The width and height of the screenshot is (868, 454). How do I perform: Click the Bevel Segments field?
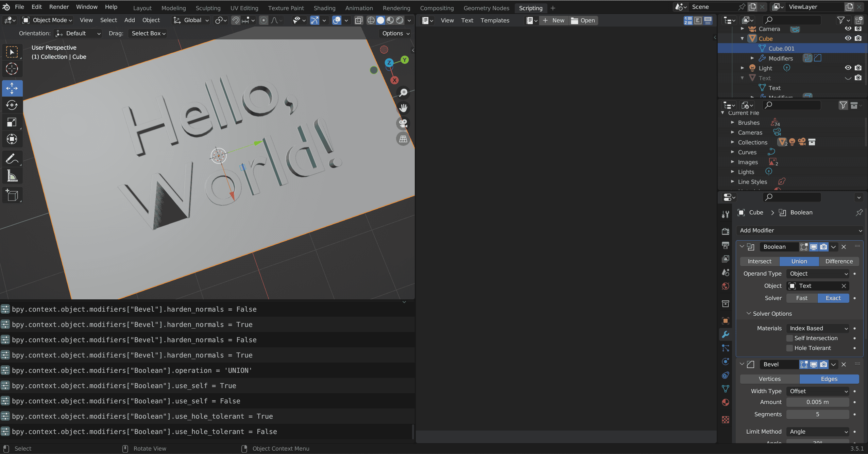coord(818,414)
